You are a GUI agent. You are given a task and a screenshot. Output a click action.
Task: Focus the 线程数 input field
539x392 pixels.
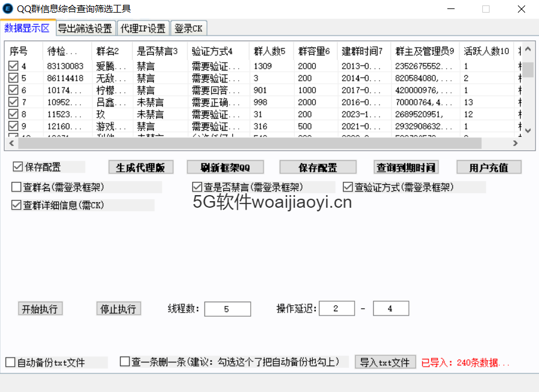click(x=227, y=309)
